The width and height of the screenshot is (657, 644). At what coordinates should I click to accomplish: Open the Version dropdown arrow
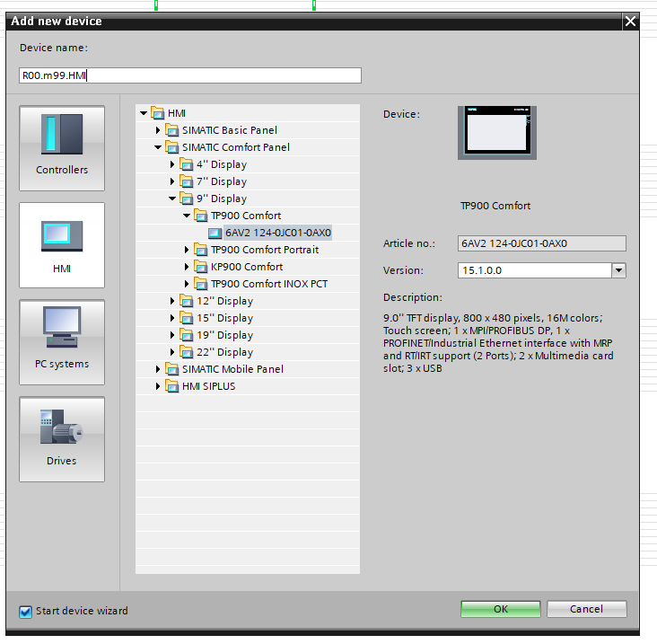coord(618,270)
